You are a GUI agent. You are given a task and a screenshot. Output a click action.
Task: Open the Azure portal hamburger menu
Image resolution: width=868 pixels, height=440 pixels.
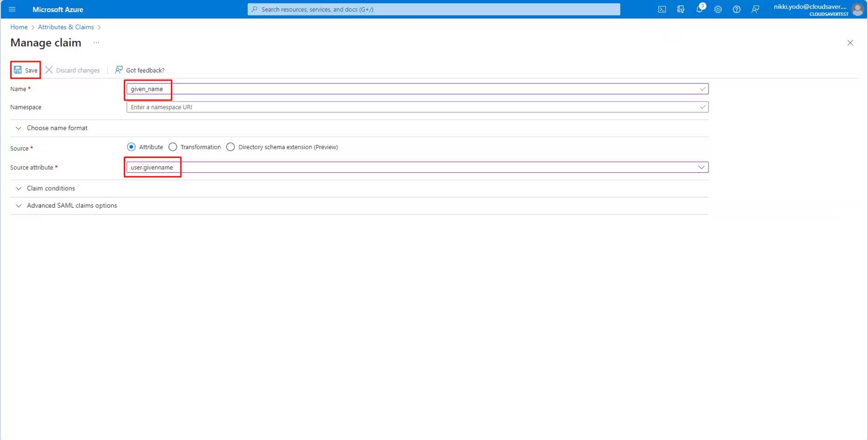[x=12, y=9]
